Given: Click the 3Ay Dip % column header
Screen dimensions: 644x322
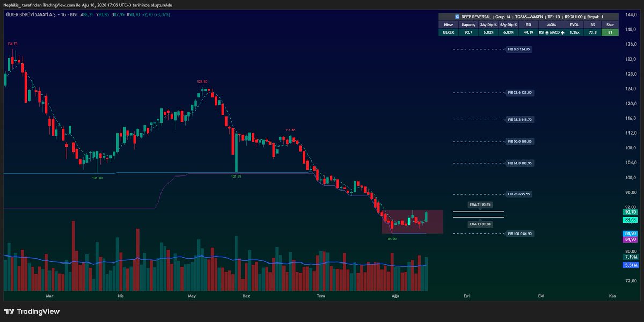Looking at the screenshot, I should click(x=489, y=25).
